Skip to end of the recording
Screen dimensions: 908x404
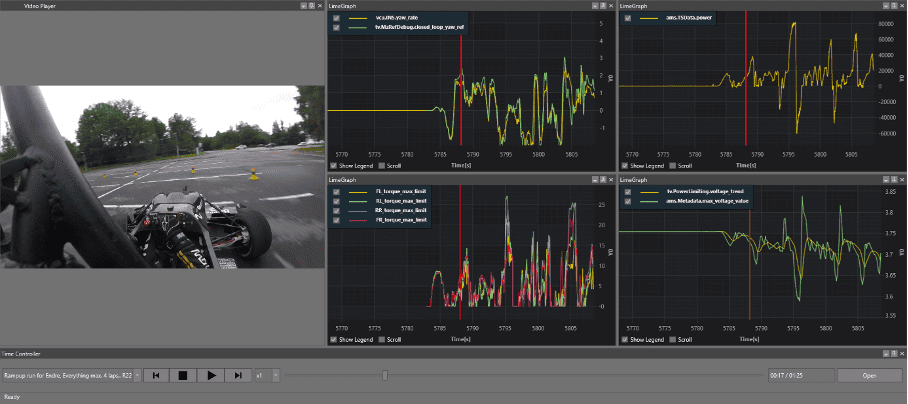238,375
